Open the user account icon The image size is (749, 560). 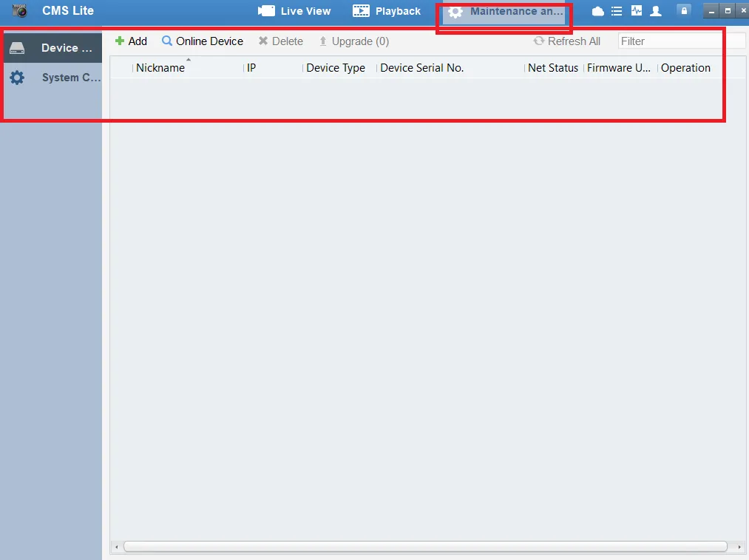(655, 11)
